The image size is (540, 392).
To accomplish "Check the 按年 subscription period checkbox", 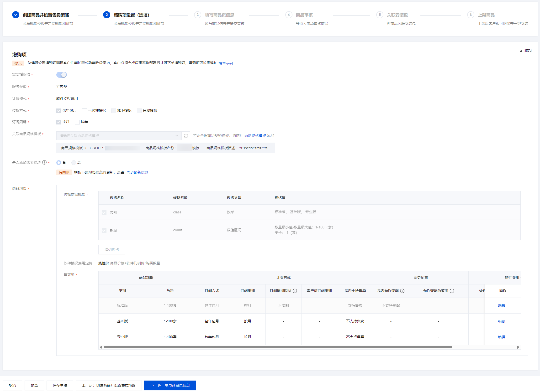I will pyautogui.click(x=77, y=122).
